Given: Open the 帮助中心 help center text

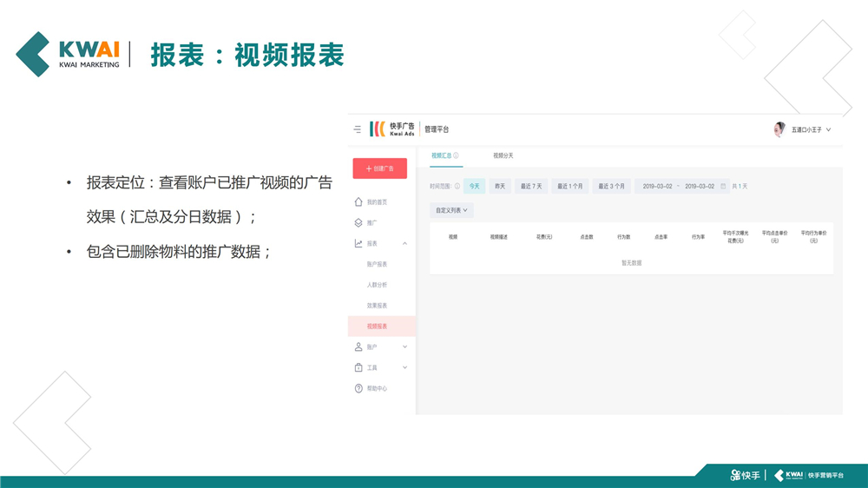Looking at the screenshot, I should [377, 388].
